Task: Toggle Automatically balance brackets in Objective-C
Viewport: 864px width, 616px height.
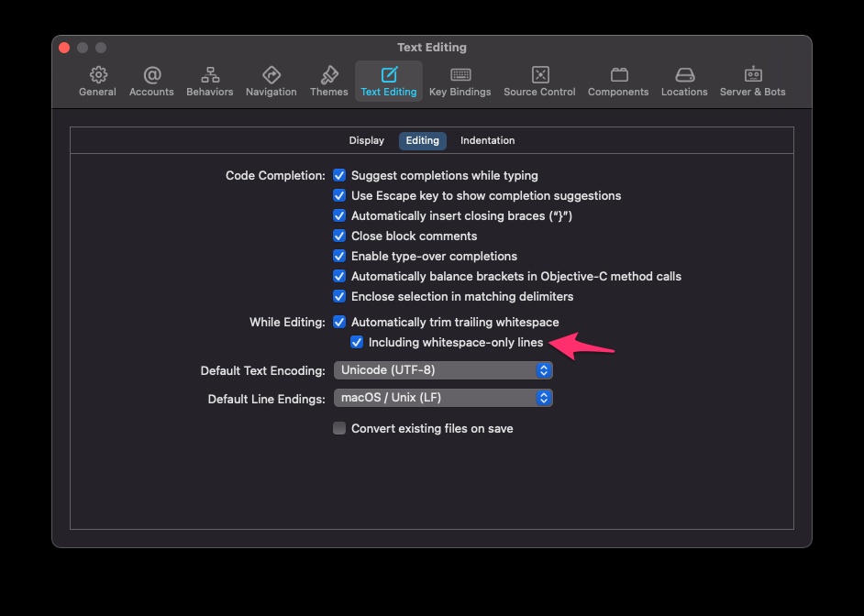Action: point(339,276)
